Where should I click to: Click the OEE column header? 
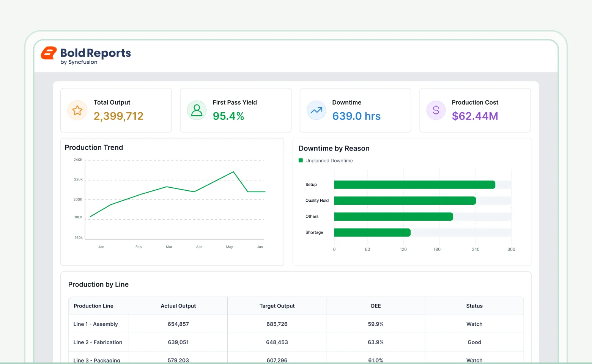click(376, 306)
